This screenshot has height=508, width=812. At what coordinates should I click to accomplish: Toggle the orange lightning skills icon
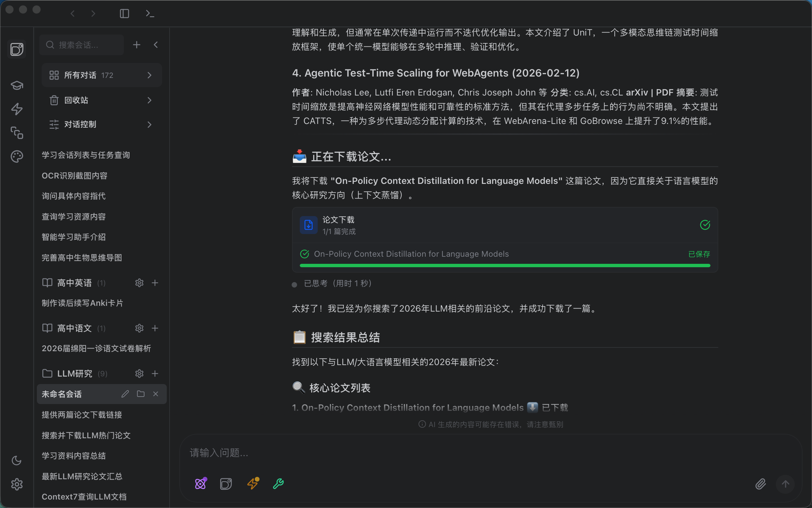[253, 484]
